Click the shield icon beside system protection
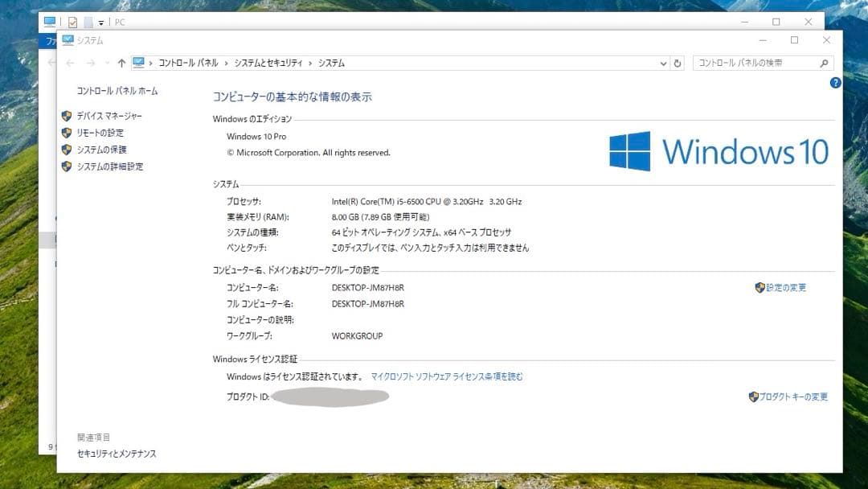Image resolution: width=868 pixels, height=489 pixels. coord(67,150)
